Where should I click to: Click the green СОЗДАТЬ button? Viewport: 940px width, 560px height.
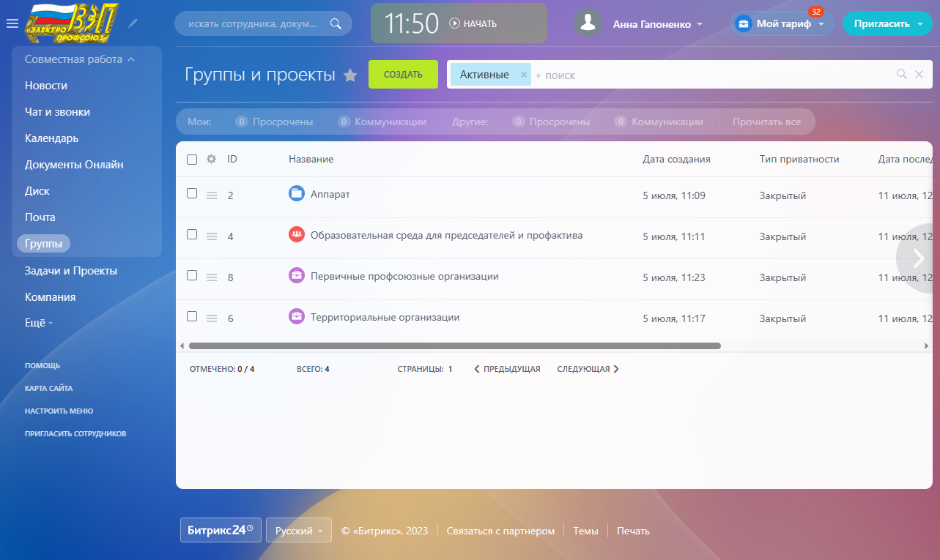[x=403, y=75]
